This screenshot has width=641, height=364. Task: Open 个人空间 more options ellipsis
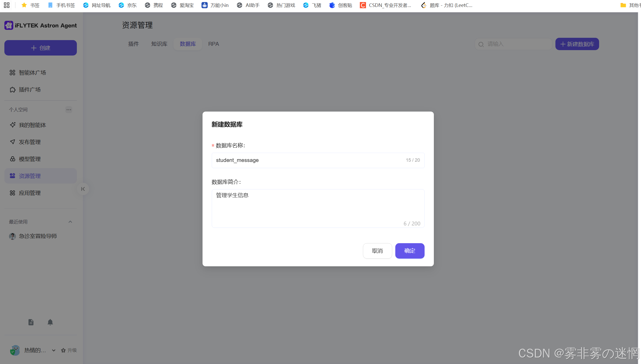tap(69, 110)
